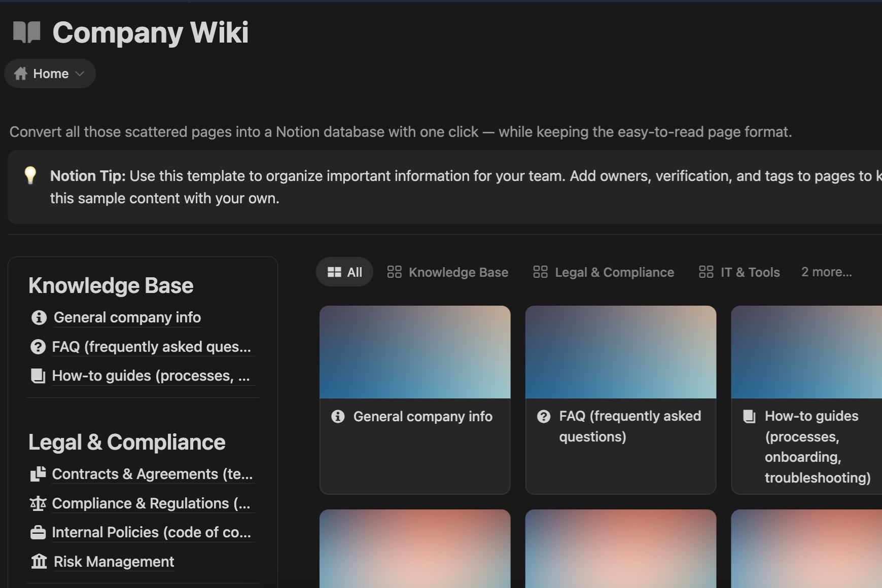
Task: Switch to the Legal & Compliance tab
Action: tap(604, 272)
